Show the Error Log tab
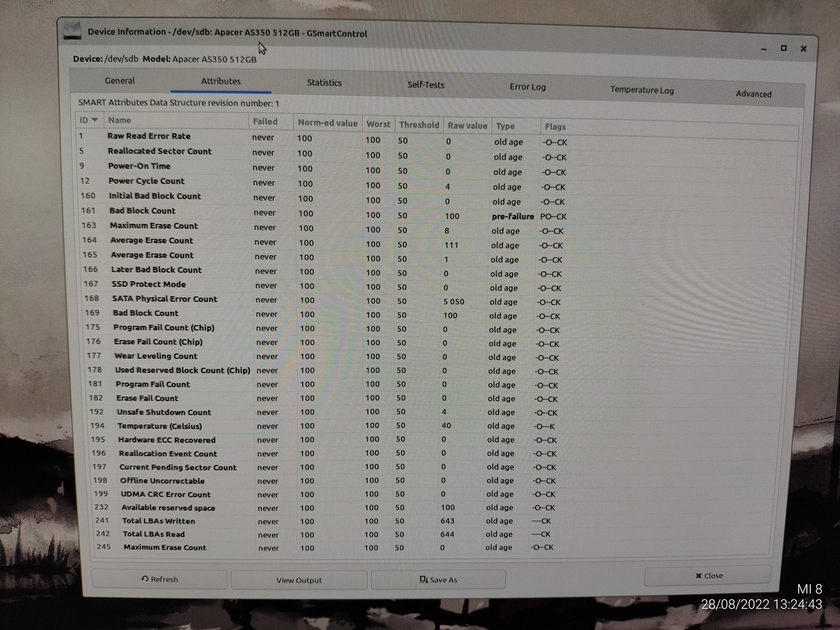840x630 pixels. click(528, 87)
